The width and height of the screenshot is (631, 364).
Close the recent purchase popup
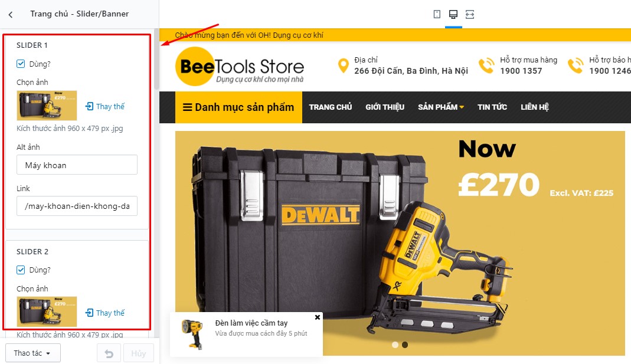[x=317, y=317]
